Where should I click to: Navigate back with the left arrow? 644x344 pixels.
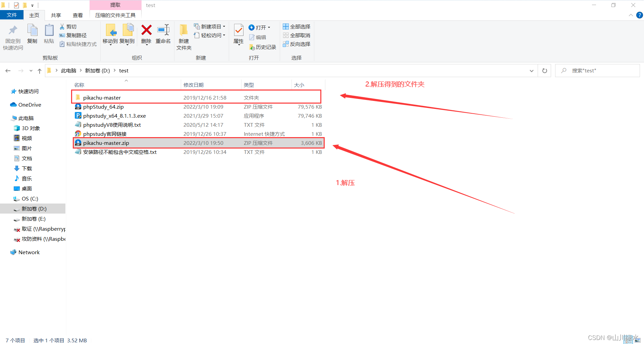click(8, 71)
